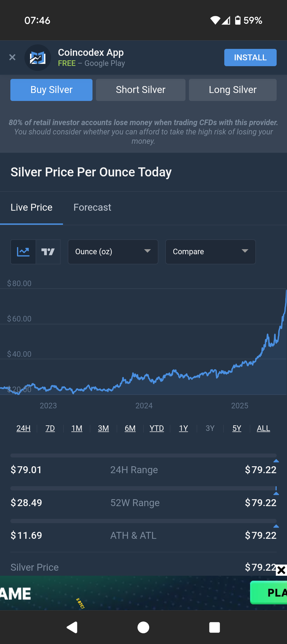Image resolution: width=287 pixels, height=644 pixels.
Task: Switch to the TradingView chart mode
Action: coord(48,252)
